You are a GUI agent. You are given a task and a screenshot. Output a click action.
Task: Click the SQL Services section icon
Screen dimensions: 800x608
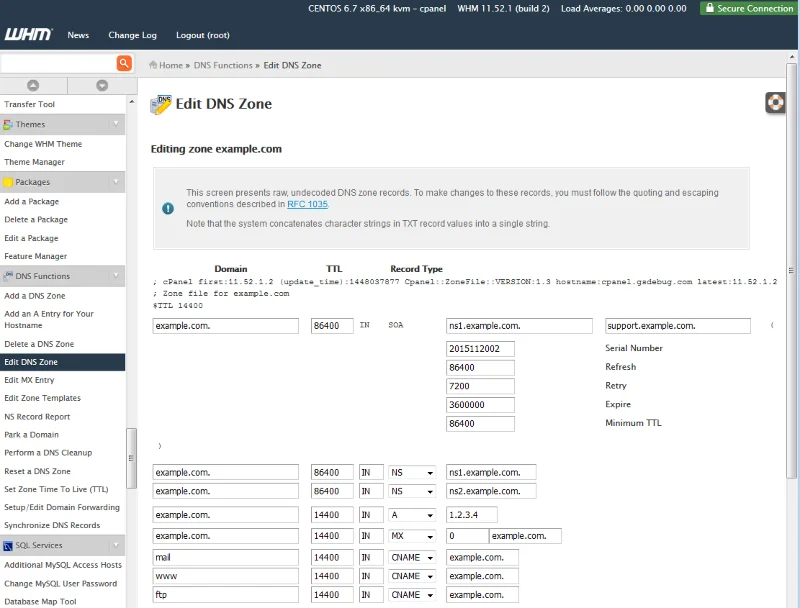point(8,545)
